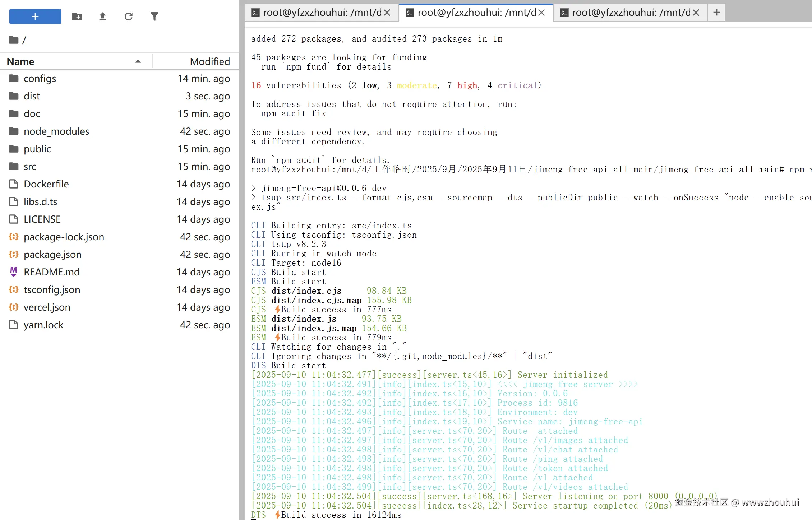Click the Upload Files arrow icon
This screenshot has width=812, height=520.
tap(103, 17)
